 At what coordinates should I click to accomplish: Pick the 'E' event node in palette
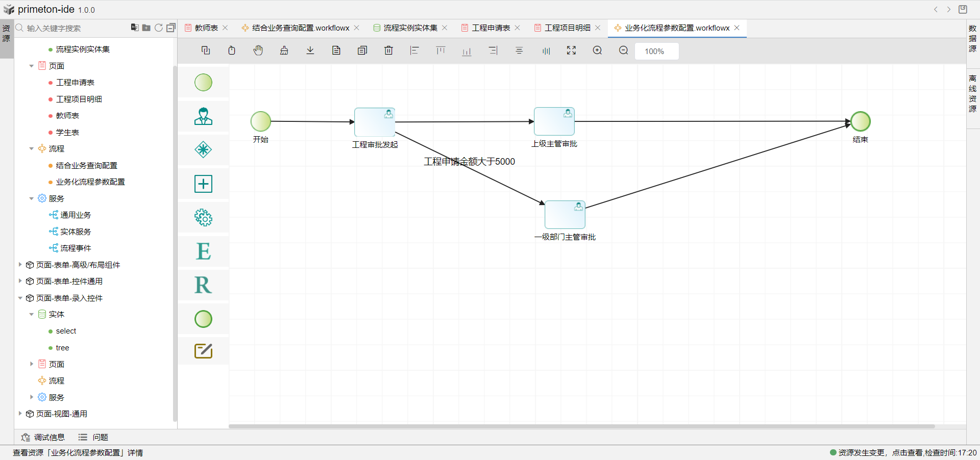[x=203, y=251]
